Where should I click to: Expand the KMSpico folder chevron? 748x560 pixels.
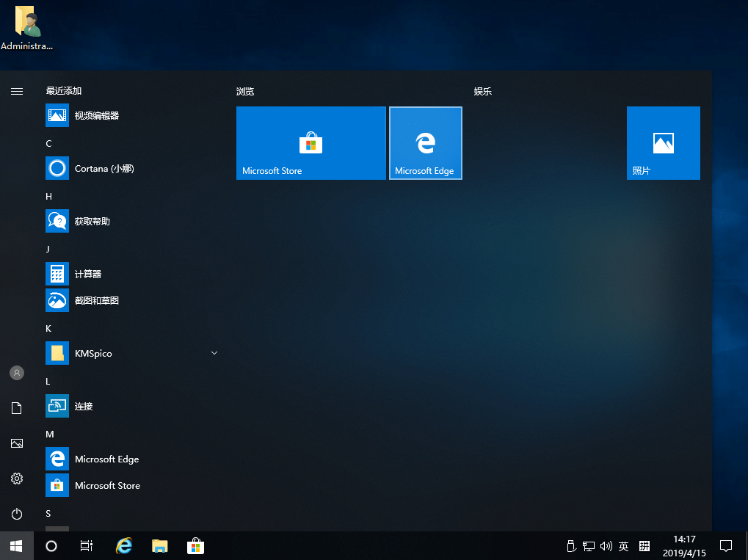[x=214, y=354]
